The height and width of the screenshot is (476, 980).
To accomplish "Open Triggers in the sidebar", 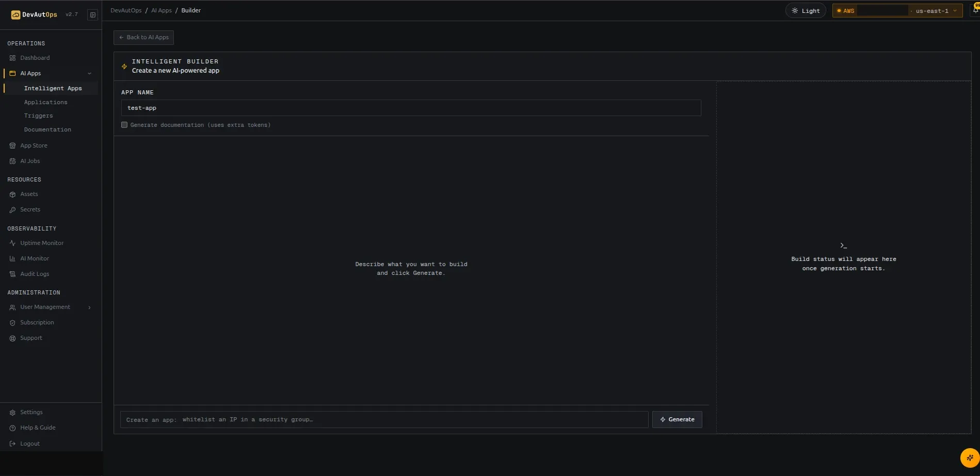I will click(38, 116).
